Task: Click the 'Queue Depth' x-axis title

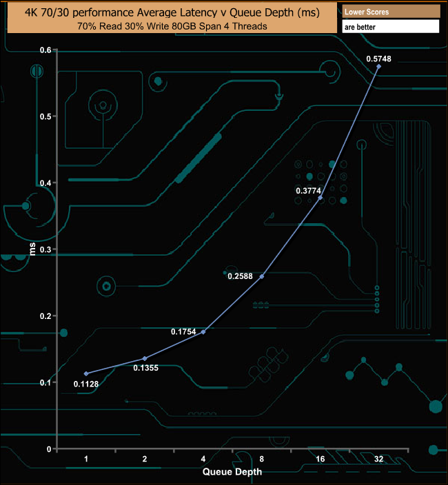Action: coord(232,472)
